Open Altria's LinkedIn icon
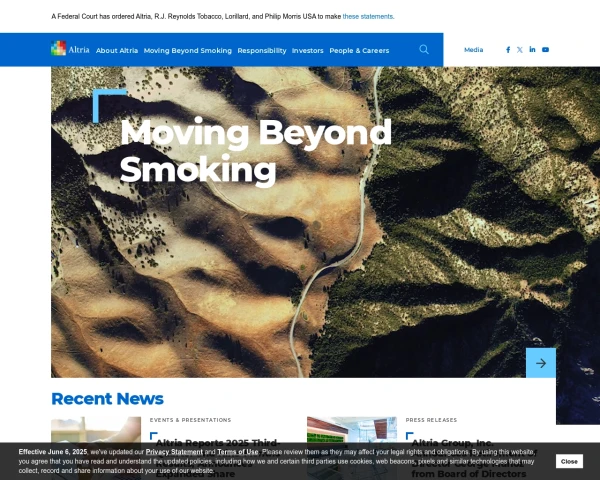Viewport: 600px width, 480px height. (532, 49)
